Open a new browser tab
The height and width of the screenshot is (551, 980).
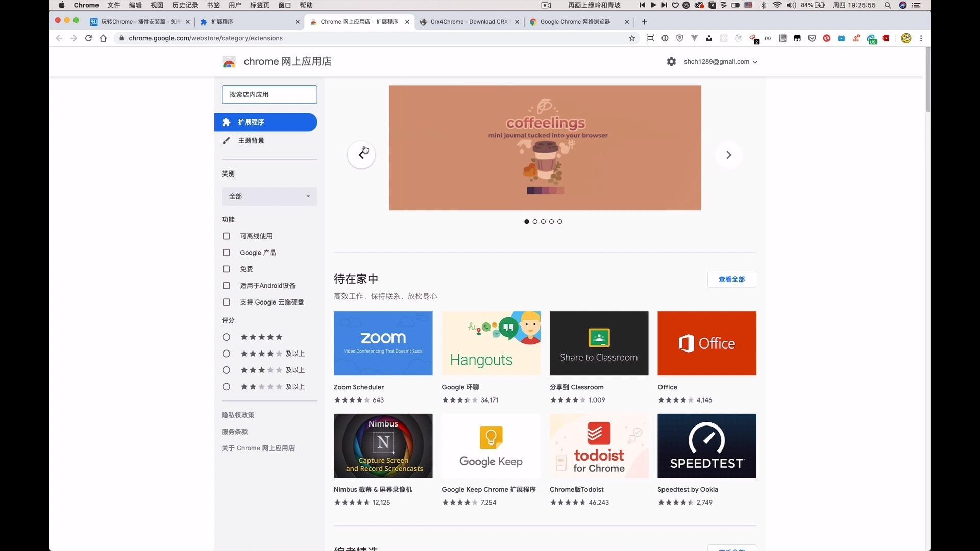tap(644, 22)
